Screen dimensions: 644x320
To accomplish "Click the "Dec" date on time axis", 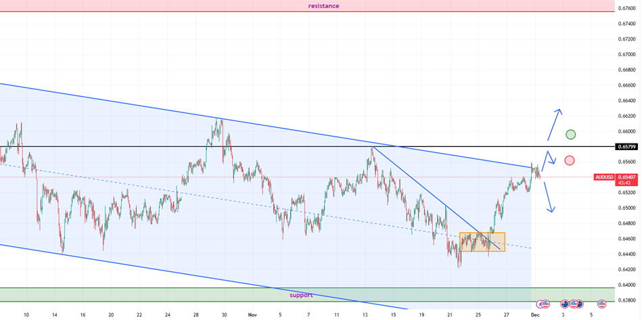I will 535,315.
